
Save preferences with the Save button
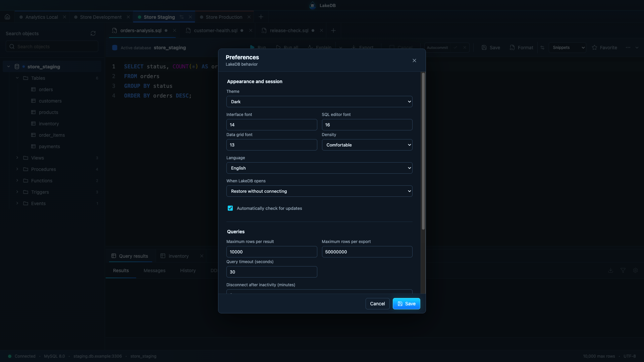(x=406, y=304)
